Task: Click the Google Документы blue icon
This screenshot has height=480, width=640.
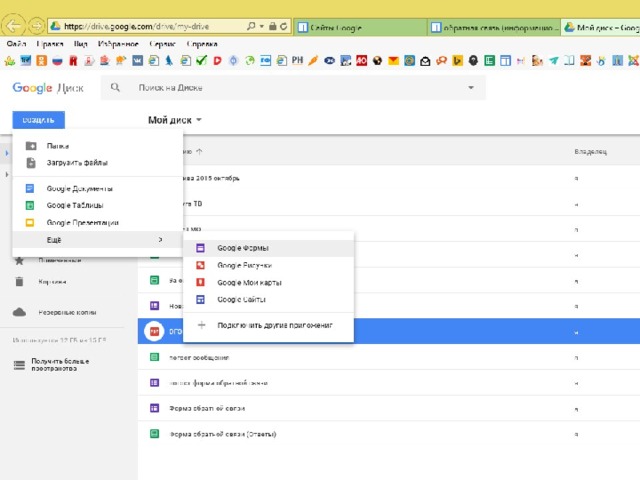Action: [30, 188]
